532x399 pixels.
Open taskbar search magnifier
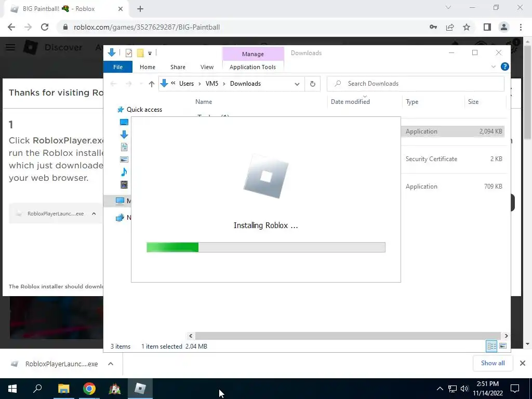pyautogui.click(x=37, y=389)
